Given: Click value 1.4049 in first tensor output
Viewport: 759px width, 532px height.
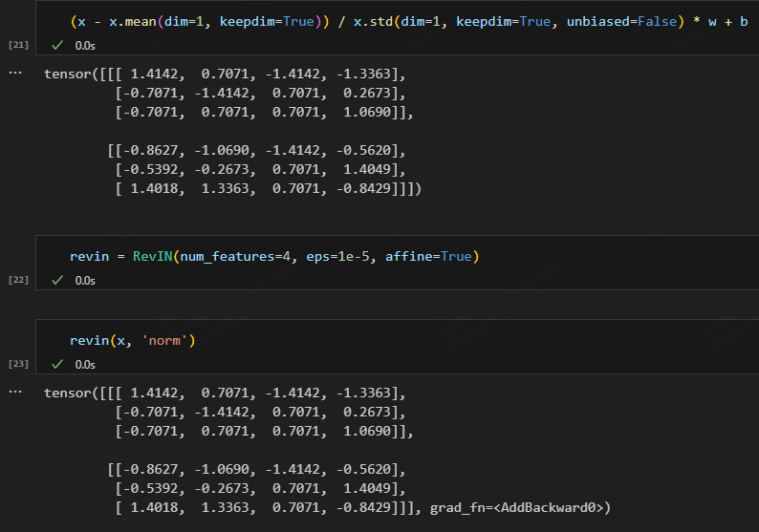Looking at the screenshot, I should (x=366, y=169).
